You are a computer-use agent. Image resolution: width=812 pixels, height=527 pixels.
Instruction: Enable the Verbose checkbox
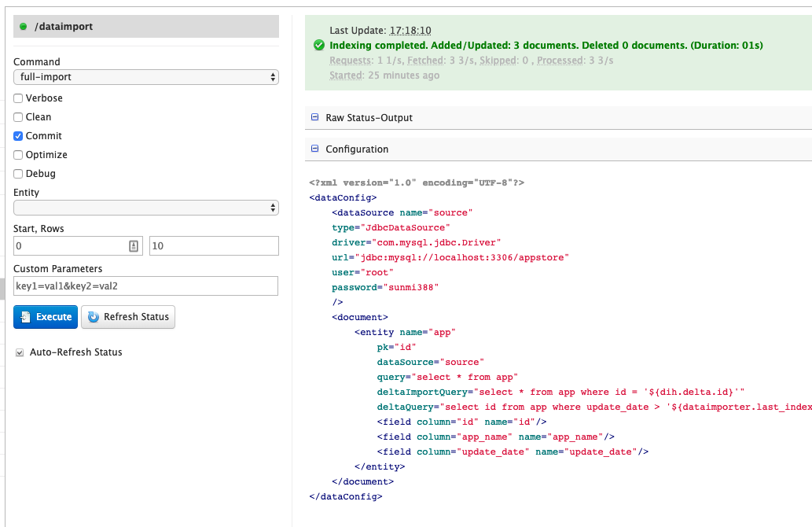click(18, 98)
